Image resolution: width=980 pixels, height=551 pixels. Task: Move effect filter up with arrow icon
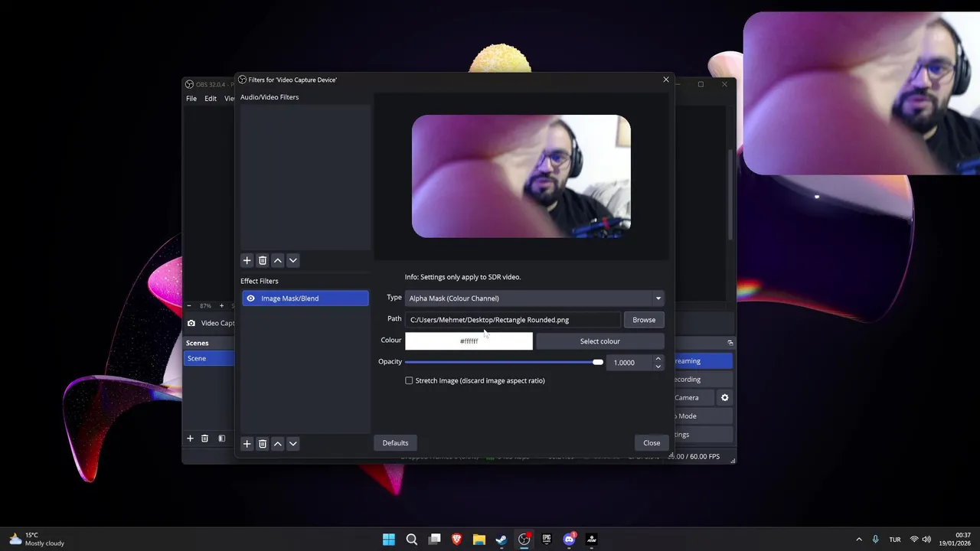coord(277,443)
